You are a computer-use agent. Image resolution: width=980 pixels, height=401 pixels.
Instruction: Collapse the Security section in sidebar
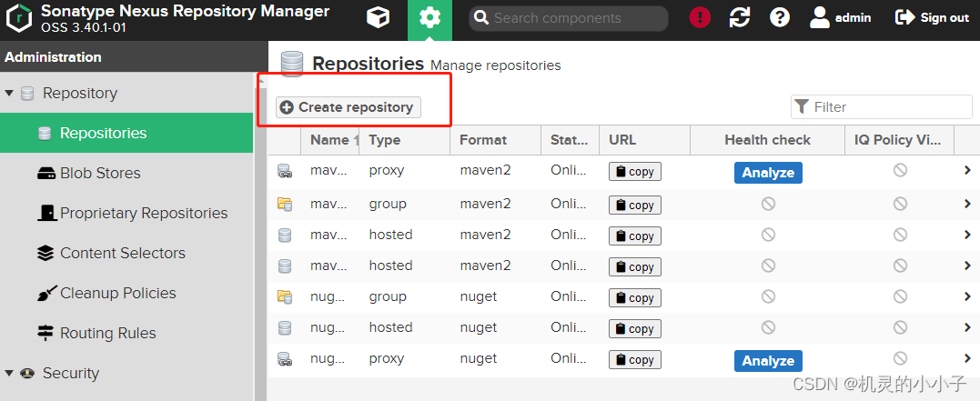9,373
